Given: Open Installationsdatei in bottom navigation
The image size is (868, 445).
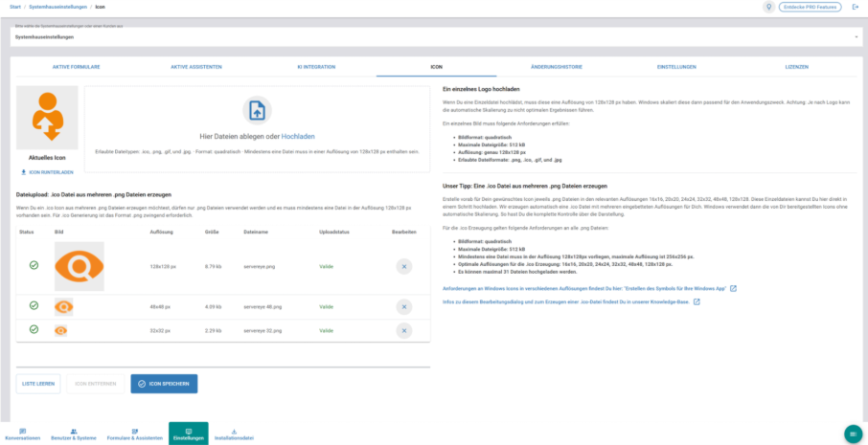Looking at the screenshot, I should 234,434.
